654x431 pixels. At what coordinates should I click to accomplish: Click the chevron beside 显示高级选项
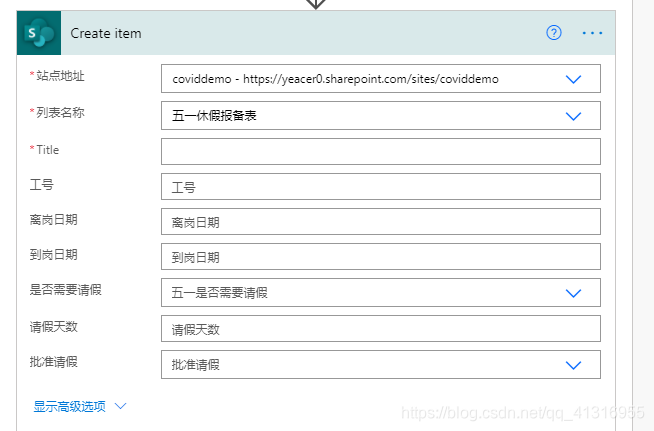(121, 406)
